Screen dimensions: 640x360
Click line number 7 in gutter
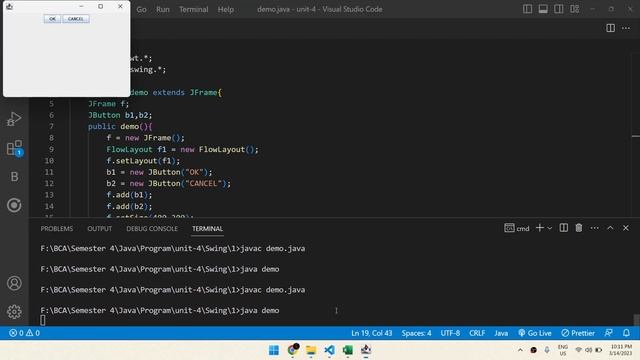point(51,127)
